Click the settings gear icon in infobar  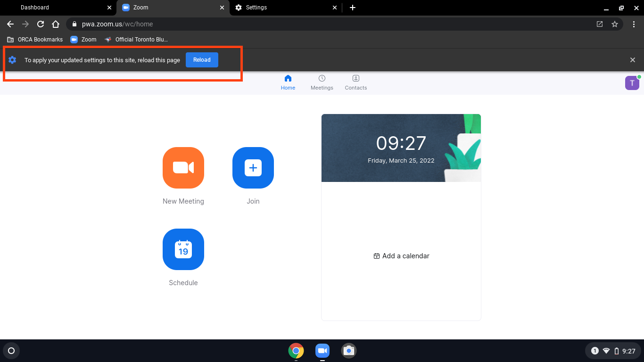click(12, 60)
